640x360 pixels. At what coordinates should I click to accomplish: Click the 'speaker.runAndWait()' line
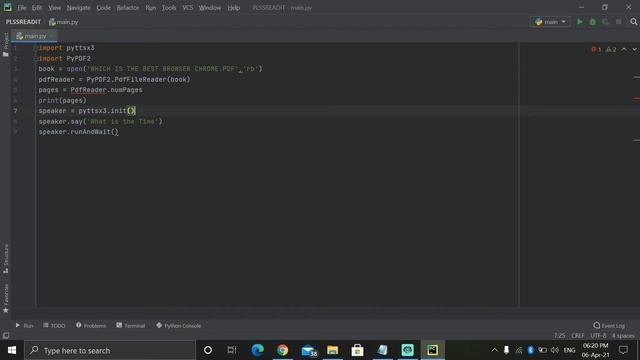coord(78,132)
